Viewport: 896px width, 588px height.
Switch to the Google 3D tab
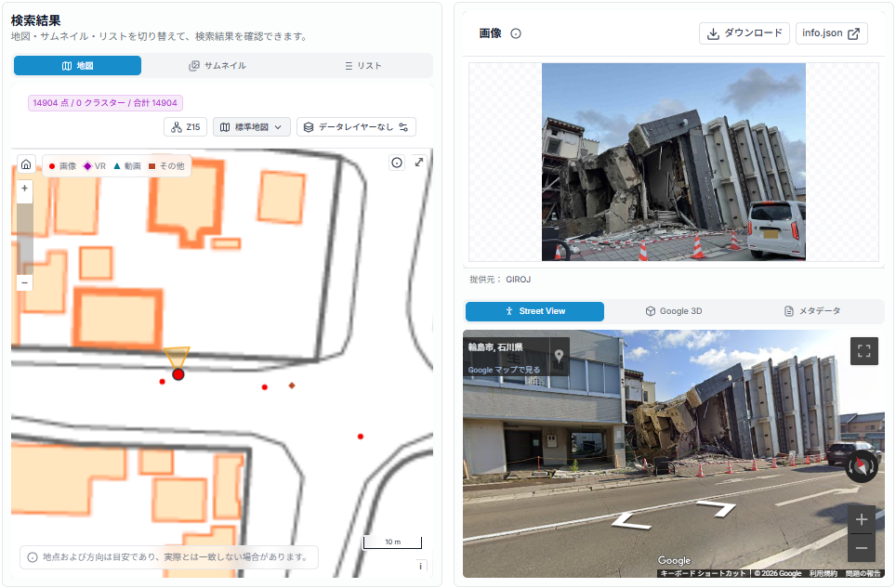tap(674, 311)
